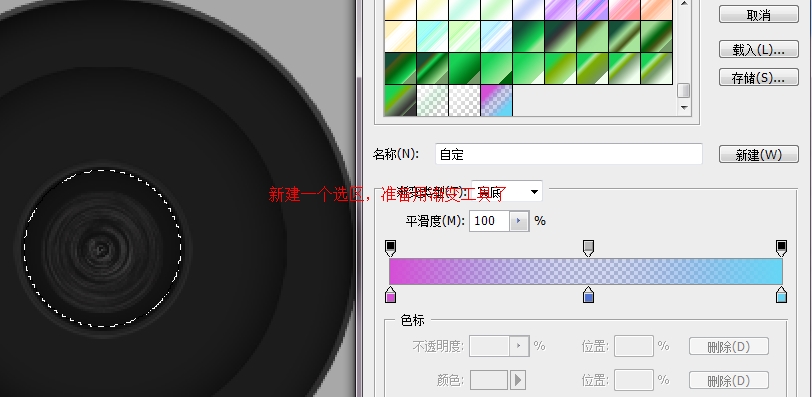Click the preset list scroll-down arrow

point(684,108)
